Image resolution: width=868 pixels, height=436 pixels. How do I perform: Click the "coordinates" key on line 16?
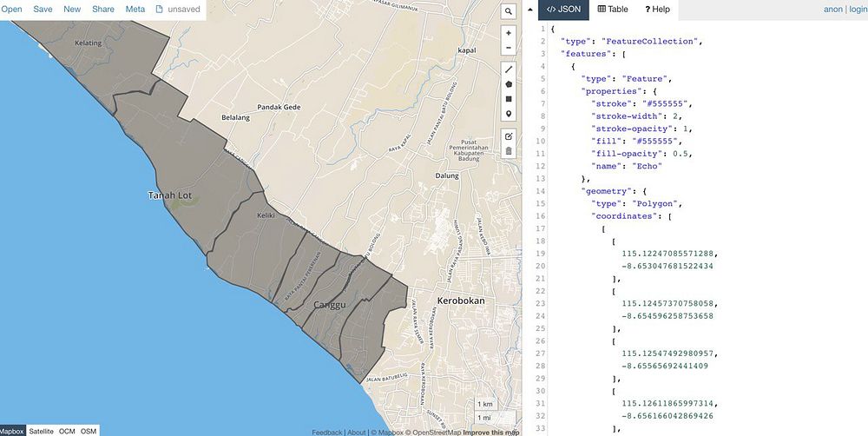coord(624,216)
